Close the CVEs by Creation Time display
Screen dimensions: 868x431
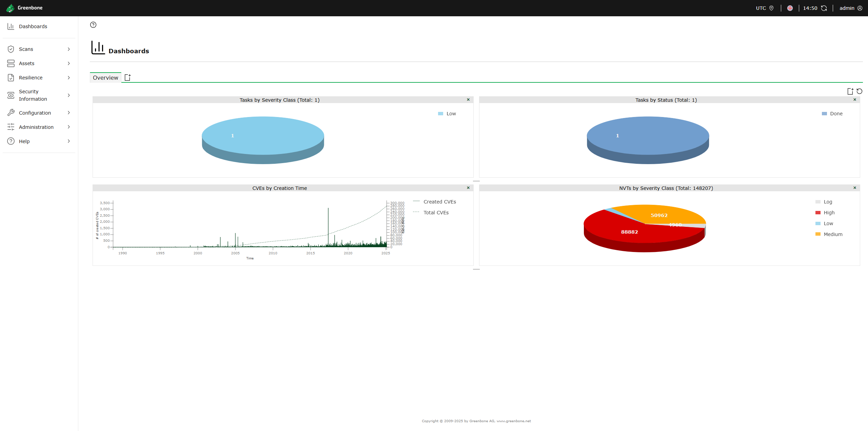pyautogui.click(x=468, y=188)
